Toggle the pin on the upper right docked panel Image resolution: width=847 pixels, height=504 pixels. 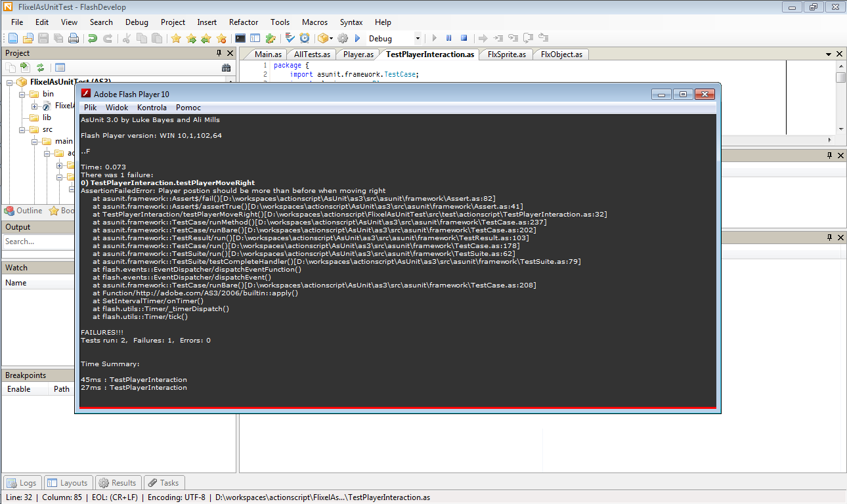pos(830,156)
